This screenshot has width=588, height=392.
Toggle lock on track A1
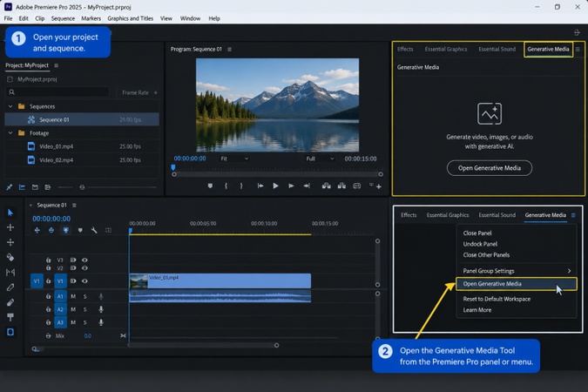point(49,296)
